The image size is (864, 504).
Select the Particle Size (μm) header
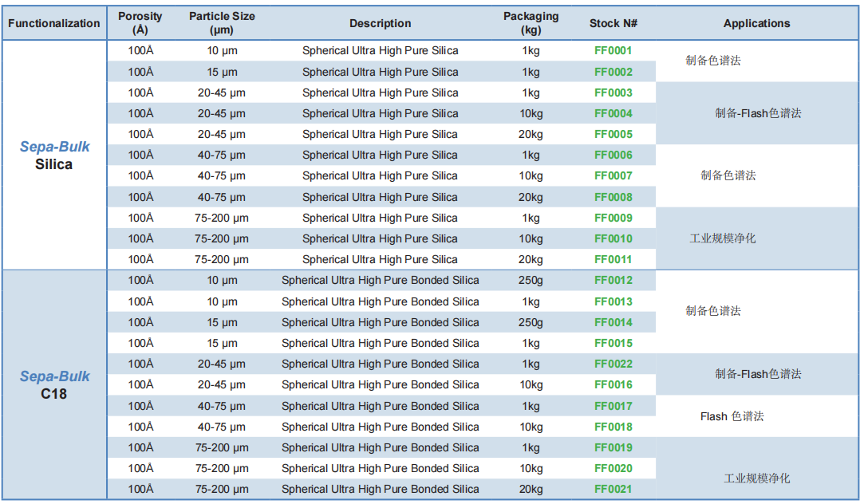coord(222,23)
